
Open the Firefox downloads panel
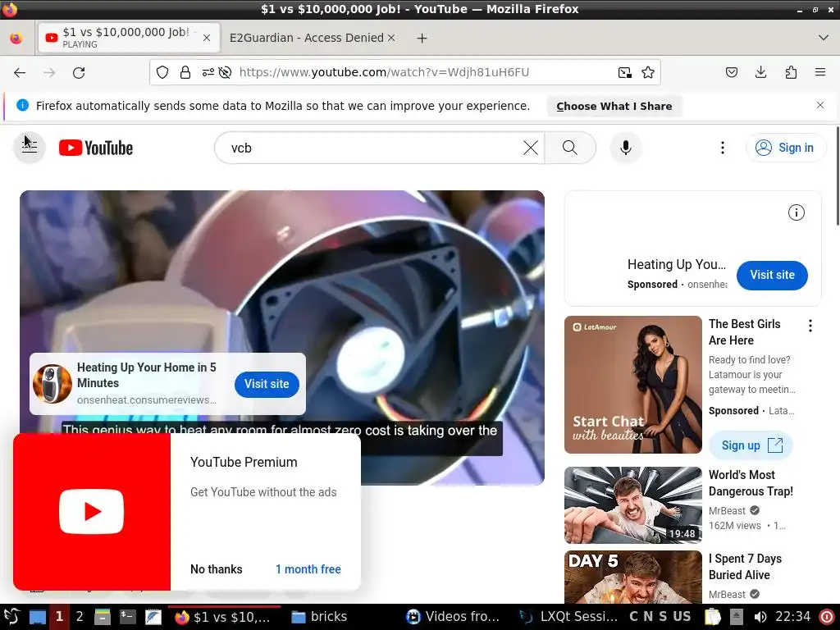760,72
